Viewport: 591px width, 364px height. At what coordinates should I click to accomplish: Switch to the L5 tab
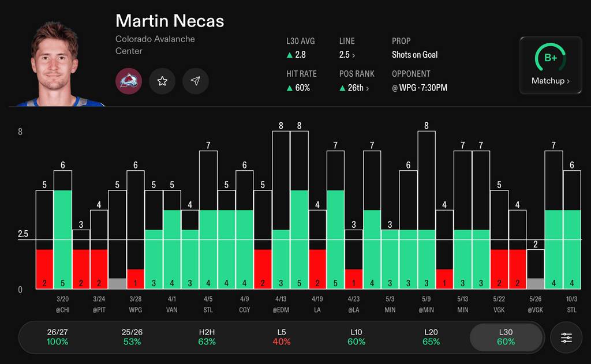pyautogui.click(x=282, y=337)
